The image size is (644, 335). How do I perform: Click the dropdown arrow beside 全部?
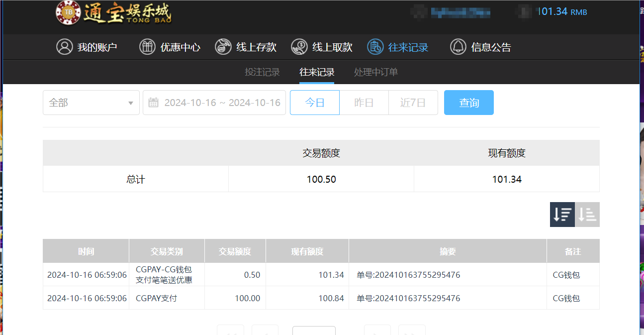[131, 103]
